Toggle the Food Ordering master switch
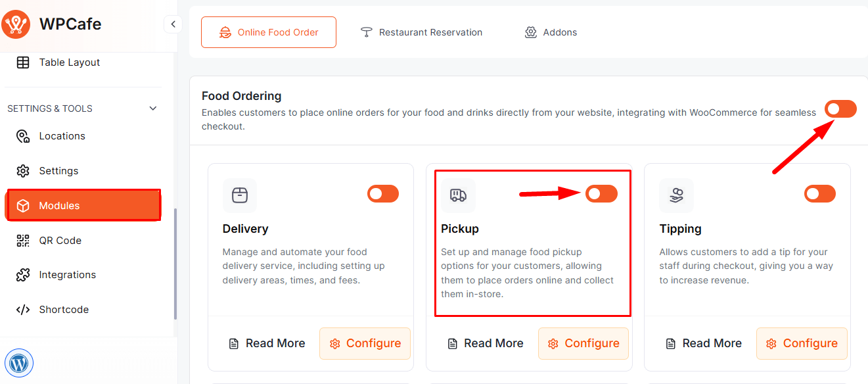 [840, 109]
